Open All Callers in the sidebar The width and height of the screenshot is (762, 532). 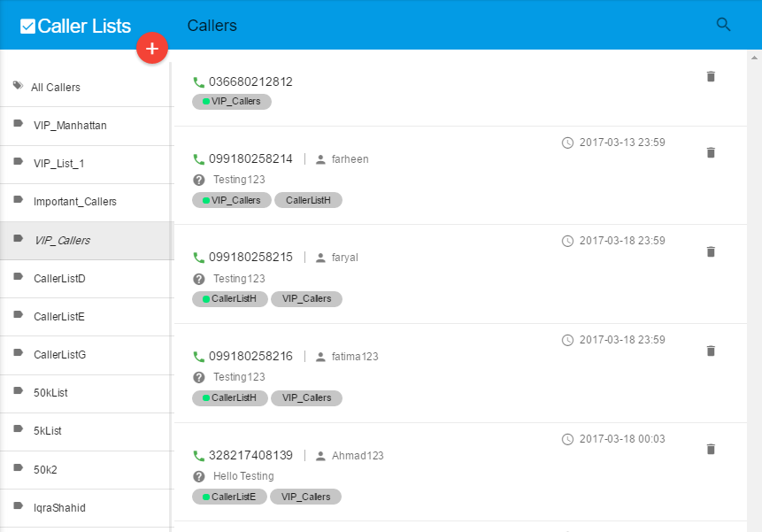[87, 88]
